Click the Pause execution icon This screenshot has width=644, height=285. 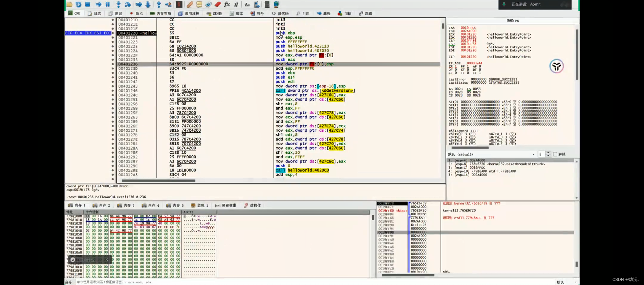click(108, 4)
